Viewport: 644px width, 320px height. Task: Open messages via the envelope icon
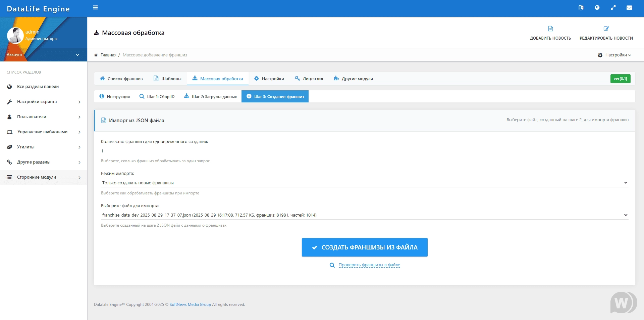click(x=629, y=8)
